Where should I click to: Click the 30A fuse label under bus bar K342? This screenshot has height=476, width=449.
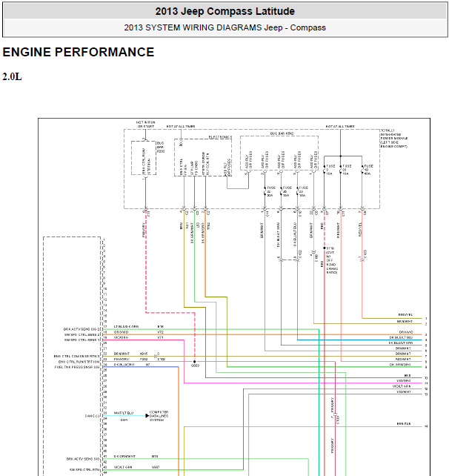coord(271,191)
